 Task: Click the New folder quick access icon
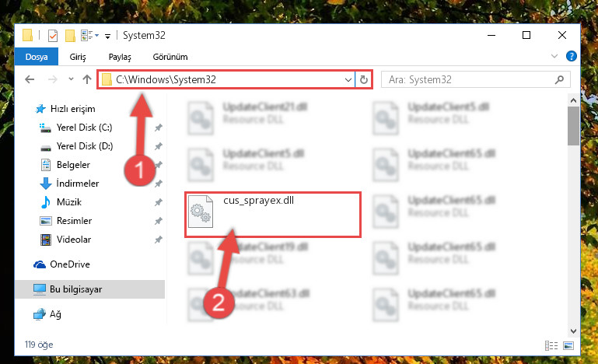pyautogui.click(x=70, y=36)
